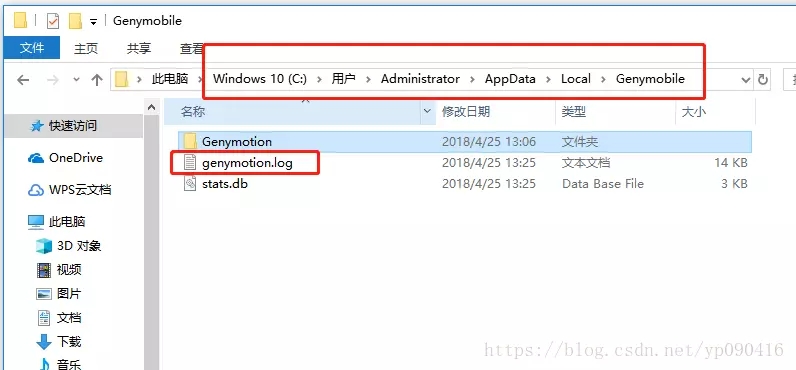Click the Forward navigation arrow
Screen dimensions: 796x370
pos(52,80)
